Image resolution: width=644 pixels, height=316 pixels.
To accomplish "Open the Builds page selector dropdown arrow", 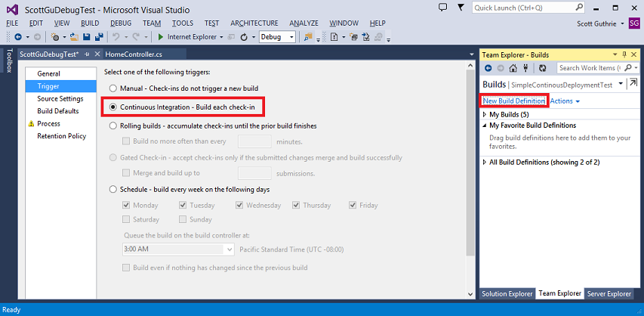I will tap(620, 83).
